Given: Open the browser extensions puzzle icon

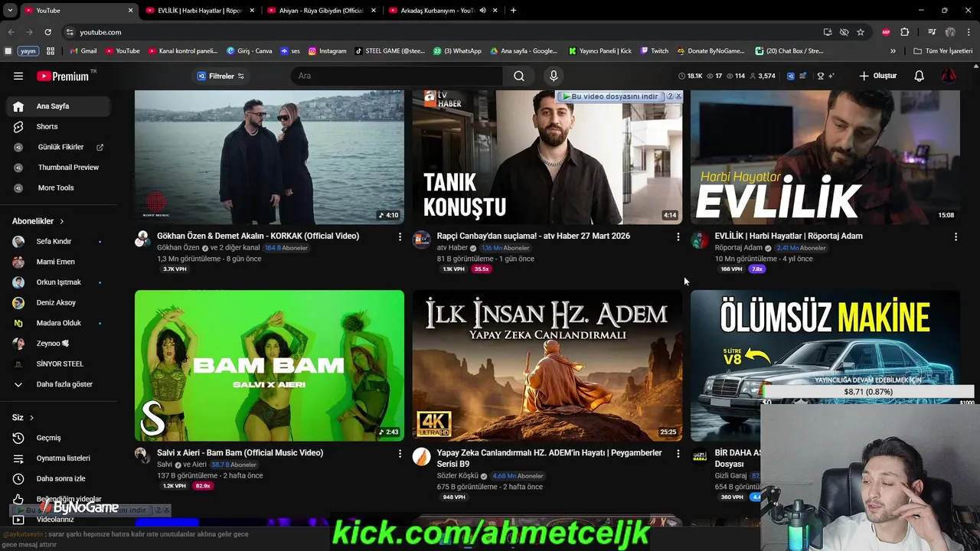Looking at the screenshot, I should click(x=905, y=32).
